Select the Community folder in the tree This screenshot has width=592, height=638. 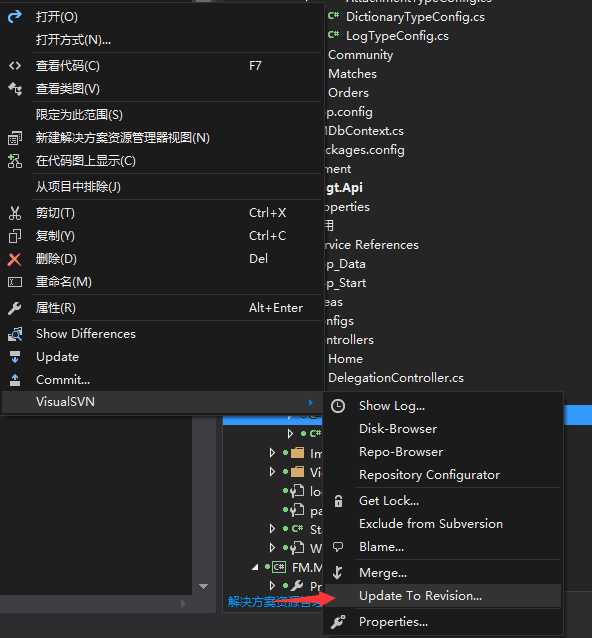[360, 55]
